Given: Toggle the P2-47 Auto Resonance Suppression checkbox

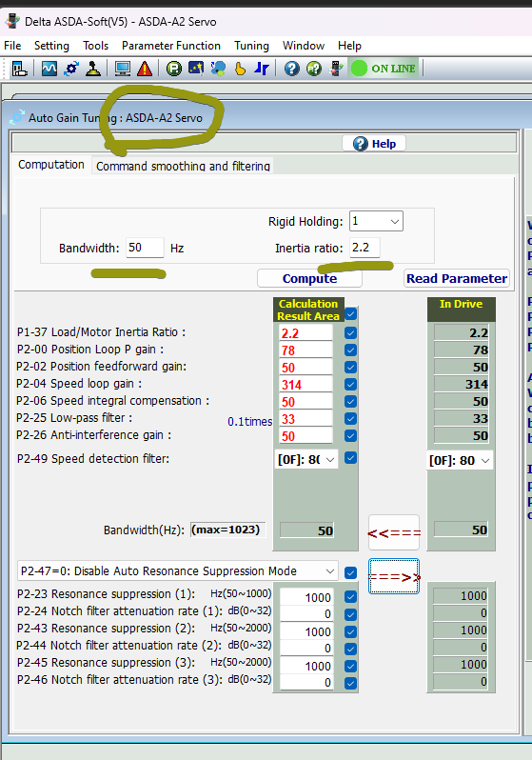Looking at the screenshot, I should (351, 573).
